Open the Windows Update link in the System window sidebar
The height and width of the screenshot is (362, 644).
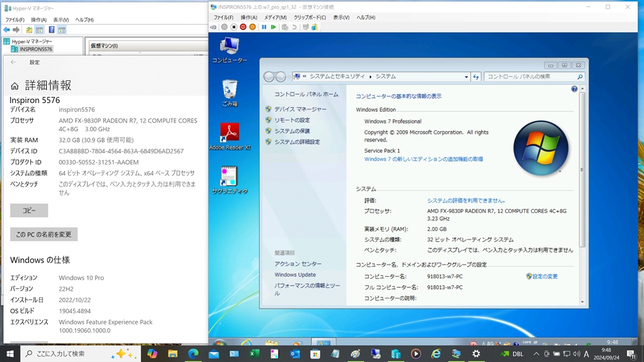pyautogui.click(x=295, y=275)
